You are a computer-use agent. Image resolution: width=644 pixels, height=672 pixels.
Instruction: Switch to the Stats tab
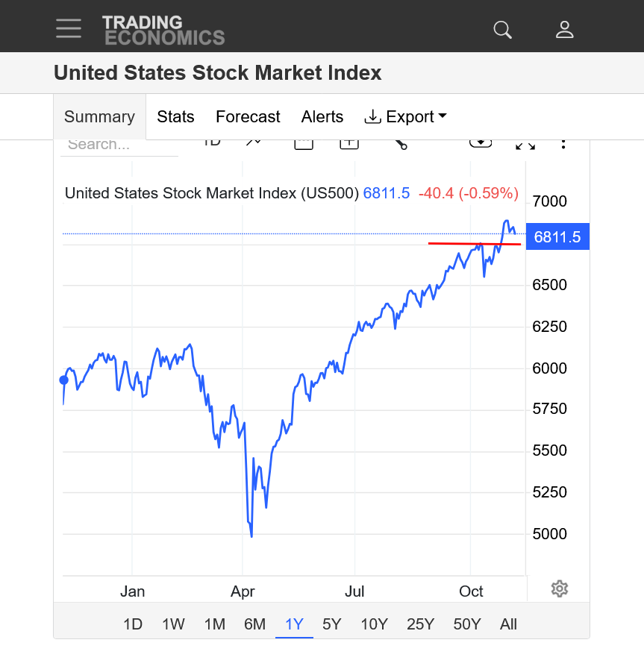(175, 117)
